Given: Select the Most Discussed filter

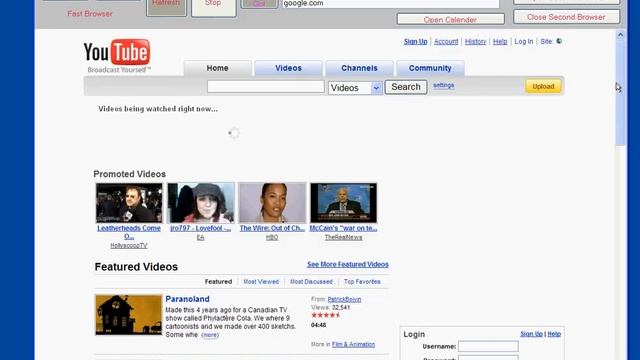Looking at the screenshot, I should click(x=311, y=282).
